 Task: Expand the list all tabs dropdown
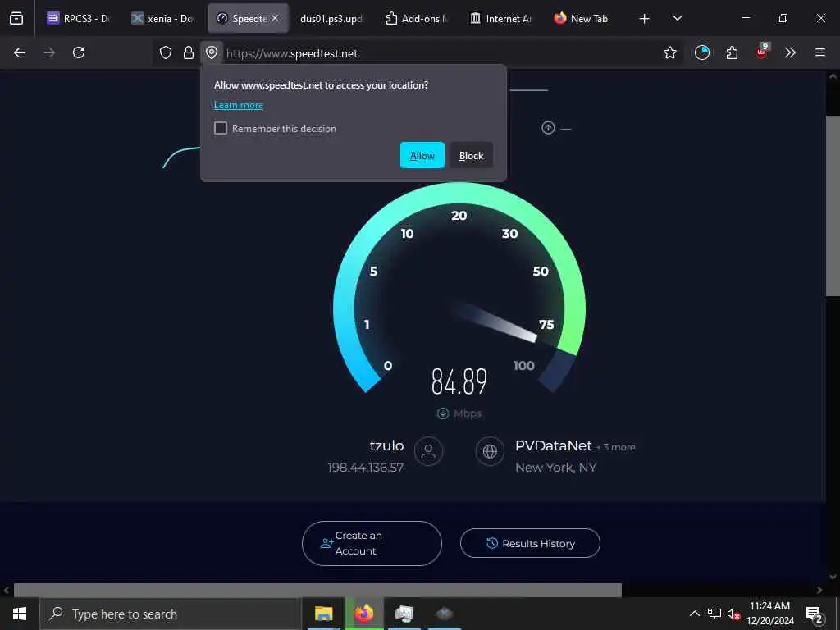click(x=677, y=18)
